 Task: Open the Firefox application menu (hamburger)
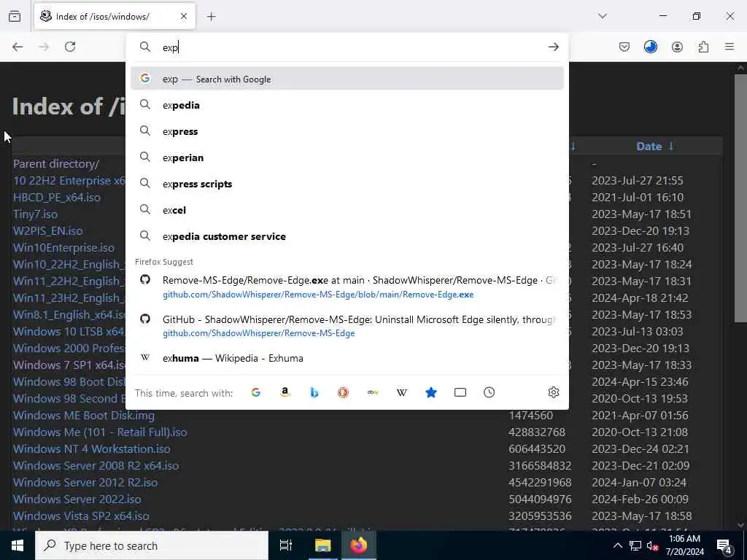point(729,47)
